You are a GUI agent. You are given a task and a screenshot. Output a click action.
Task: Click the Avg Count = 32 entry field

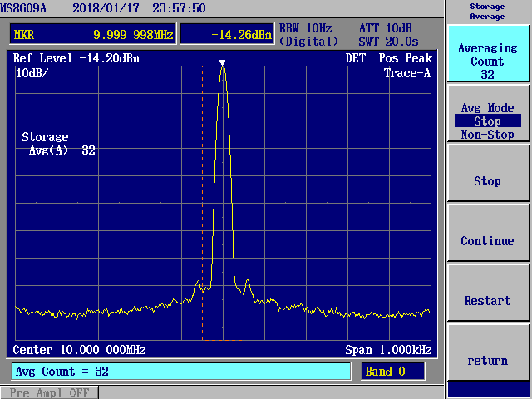[x=180, y=372]
